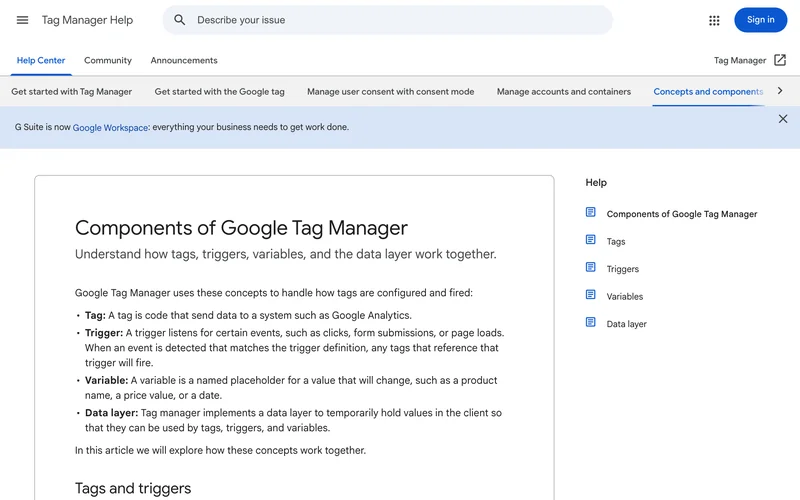Image resolution: width=800 pixels, height=500 pixels.
Task: Open the Variables help article link
Action: click(624, 296)
